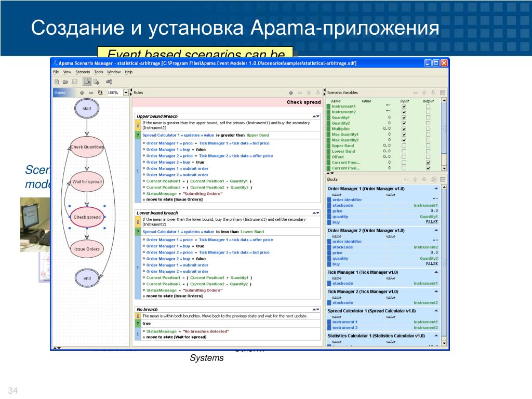The width and height of the screenshot is (532, 399).
Task: Move variable down in Scenario Variables header
Action: 433,92
